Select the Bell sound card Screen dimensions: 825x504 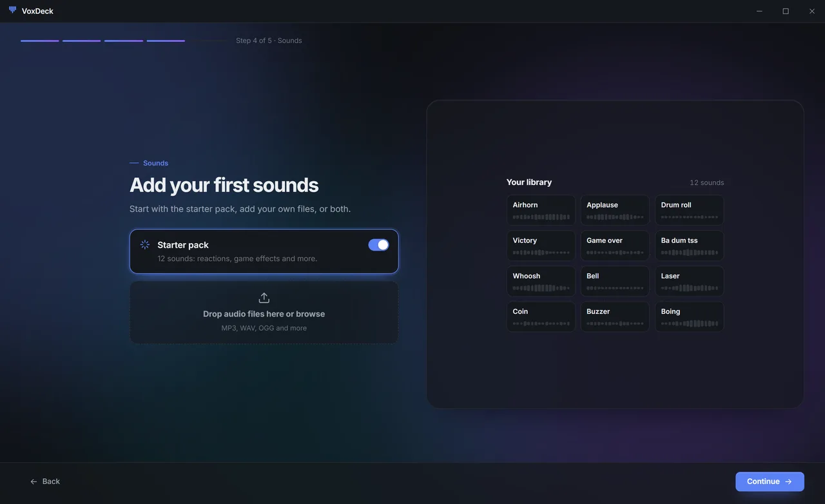(615, 281)
